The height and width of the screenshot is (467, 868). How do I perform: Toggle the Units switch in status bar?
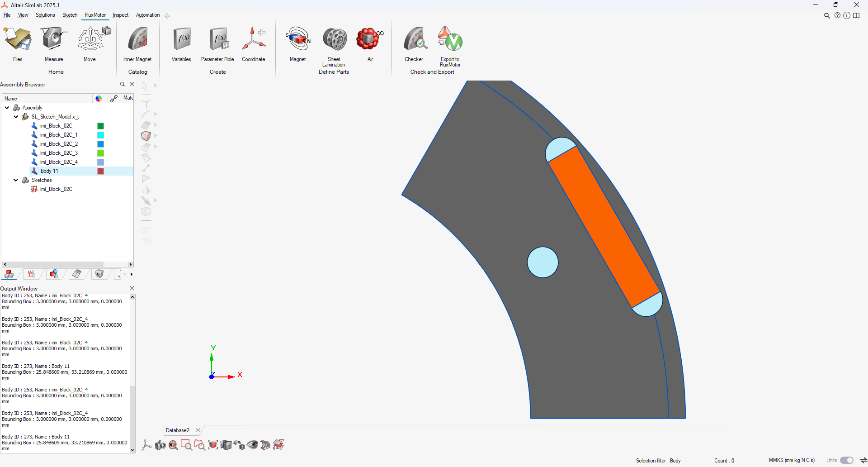click(847, 460)
